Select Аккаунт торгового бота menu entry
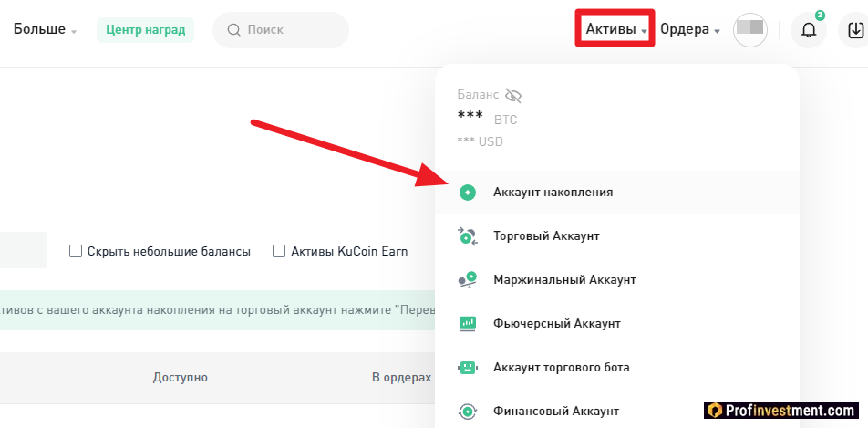Viewport: 868px width, 428px height. tap(617, 367)
